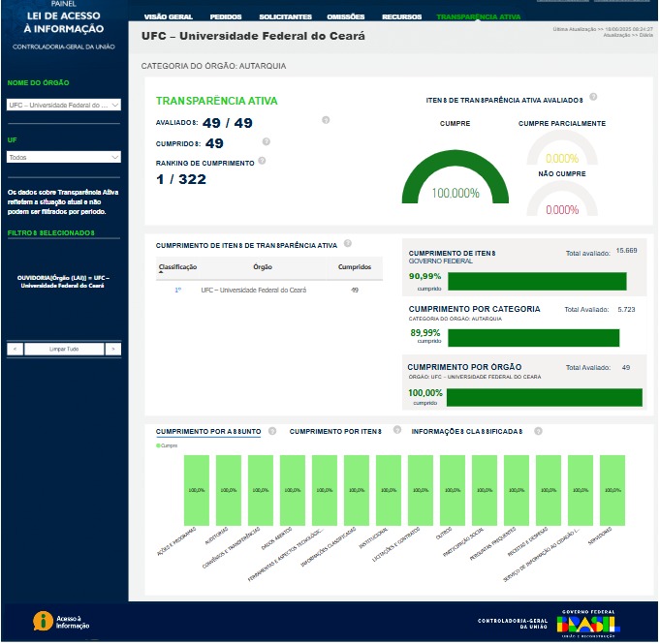
Task: Click the Participação Social bar
Action: point(485,490)
